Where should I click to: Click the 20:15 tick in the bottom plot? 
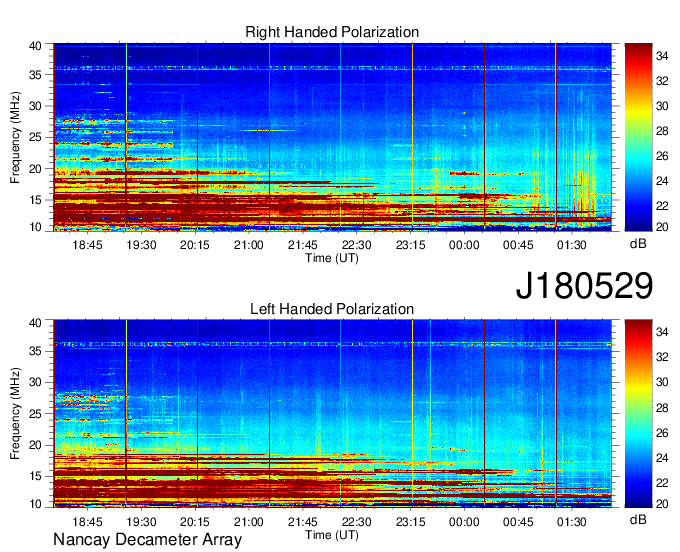point(195,522)
